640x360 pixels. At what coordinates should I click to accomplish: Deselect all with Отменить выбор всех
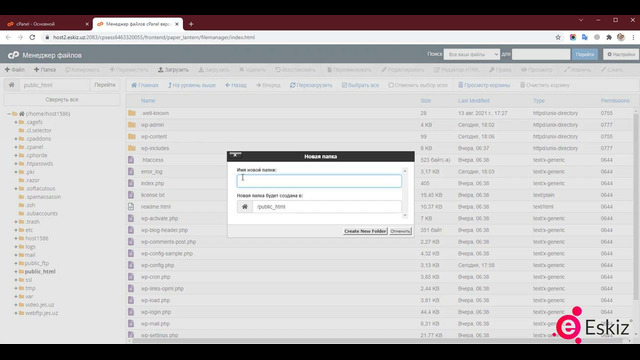point(418,85)
